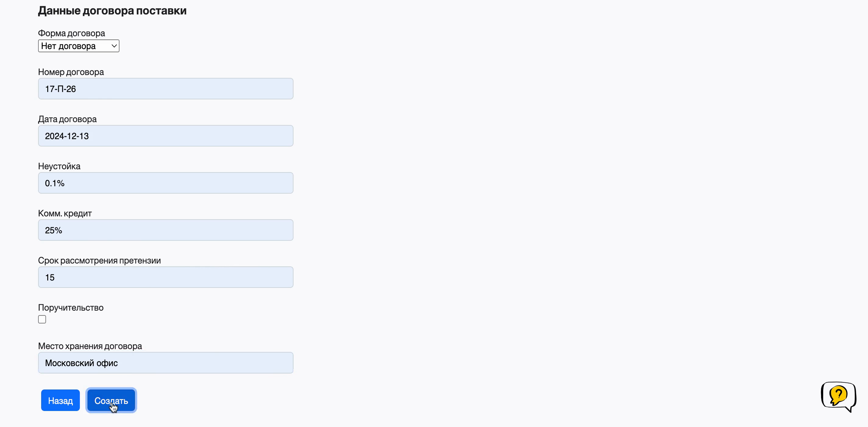Click the Поручительство label text
868x427 pixels.
point(71,307)
